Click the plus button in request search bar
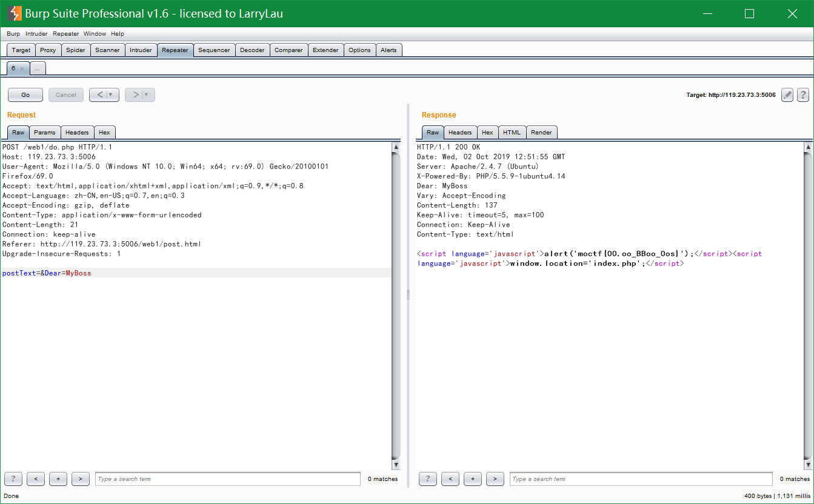 click(58, 479)
